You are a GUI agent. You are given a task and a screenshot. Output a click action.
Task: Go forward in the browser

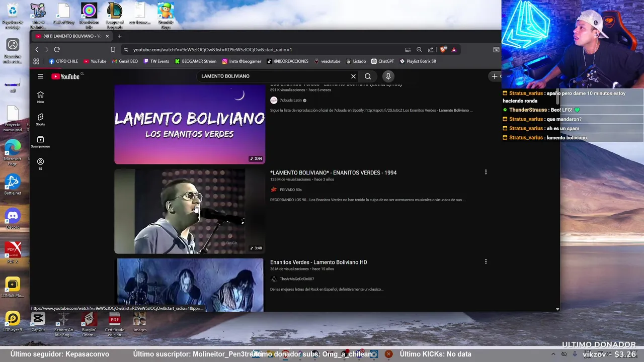(x=46, y=49)
